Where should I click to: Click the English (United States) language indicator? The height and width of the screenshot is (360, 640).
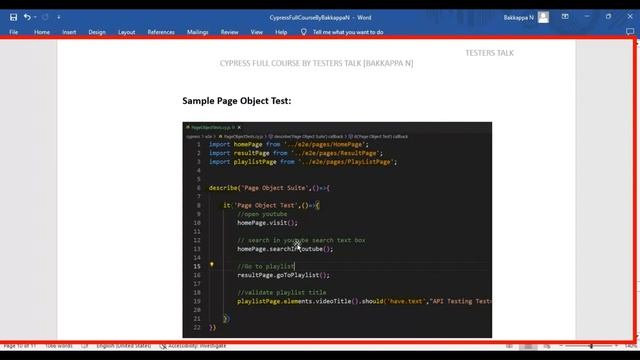(124, 346)
